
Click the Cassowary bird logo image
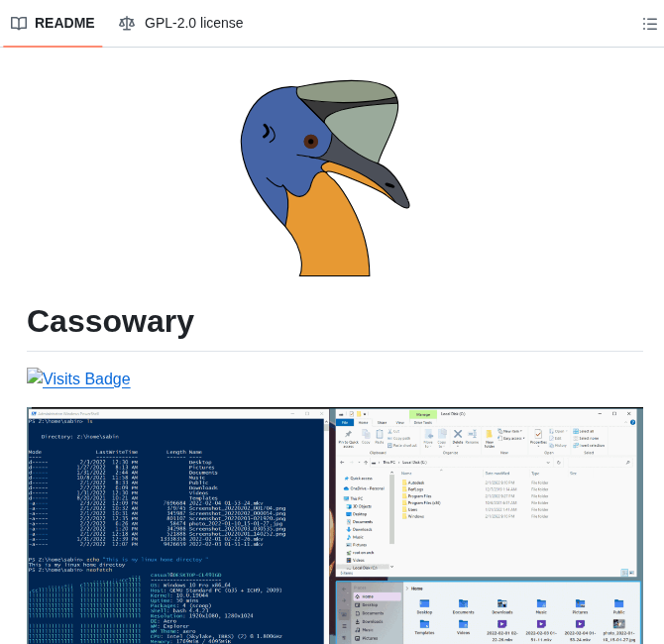[x=325, y=178]
